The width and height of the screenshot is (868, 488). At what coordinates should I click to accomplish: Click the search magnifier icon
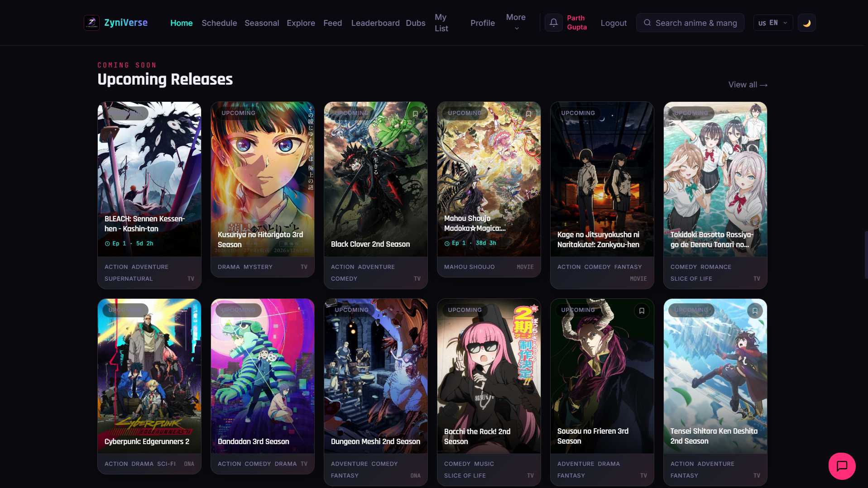tap(647, 23)
